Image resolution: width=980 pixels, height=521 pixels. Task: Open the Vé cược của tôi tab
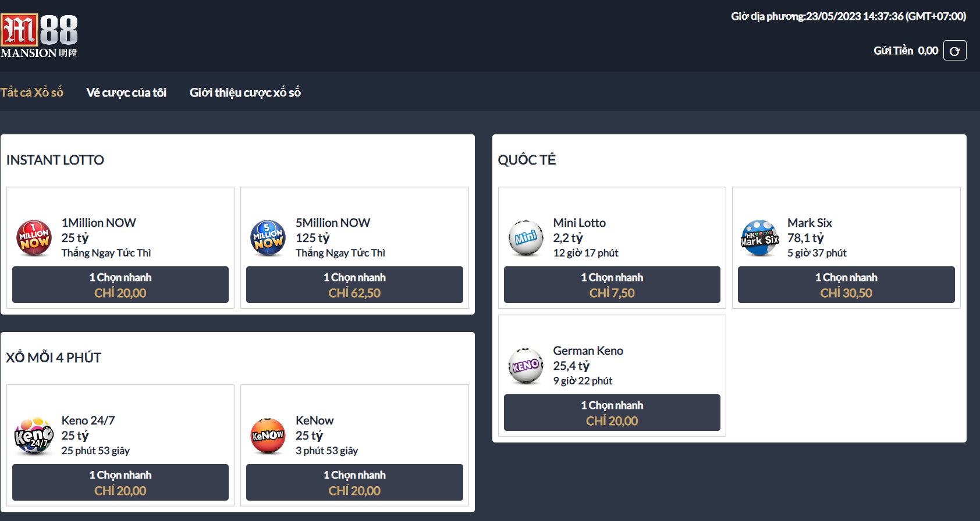click(126, 92)
